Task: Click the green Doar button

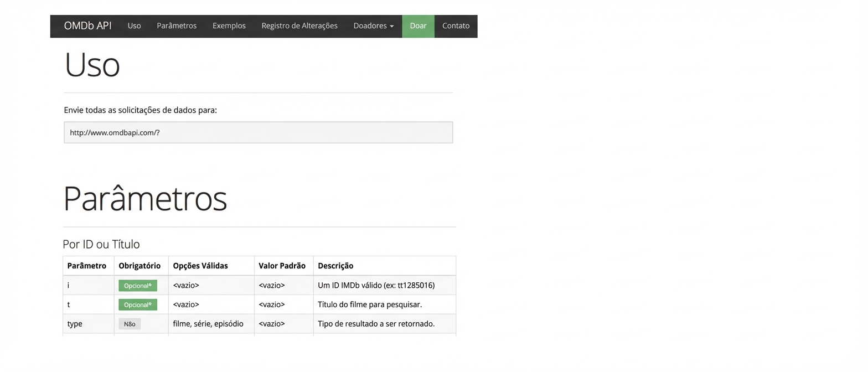Action: tap(418, 26)
